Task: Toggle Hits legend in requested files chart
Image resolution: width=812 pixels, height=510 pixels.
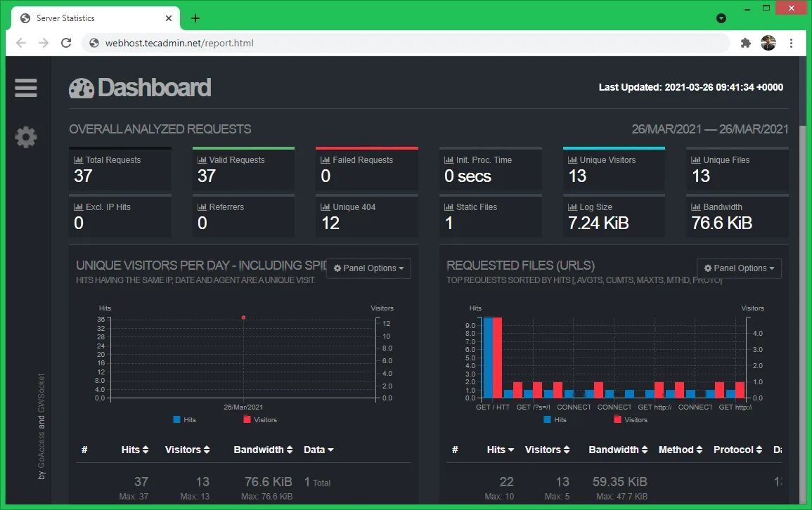Action: tap(555, 419)
